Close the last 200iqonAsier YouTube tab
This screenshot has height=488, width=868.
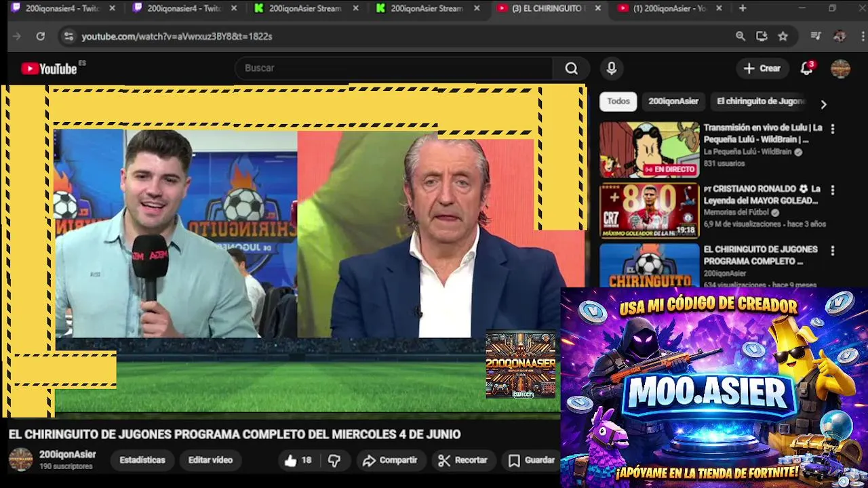point(719,8)
